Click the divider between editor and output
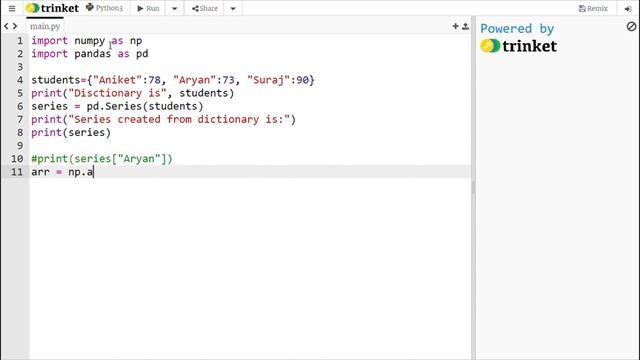 [473, 188]
